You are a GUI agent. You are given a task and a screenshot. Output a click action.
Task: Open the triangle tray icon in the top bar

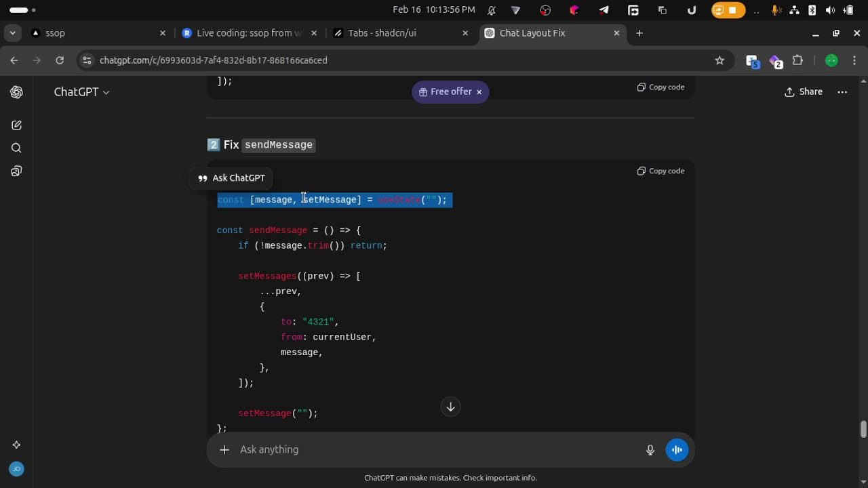[x=516, y=10]
